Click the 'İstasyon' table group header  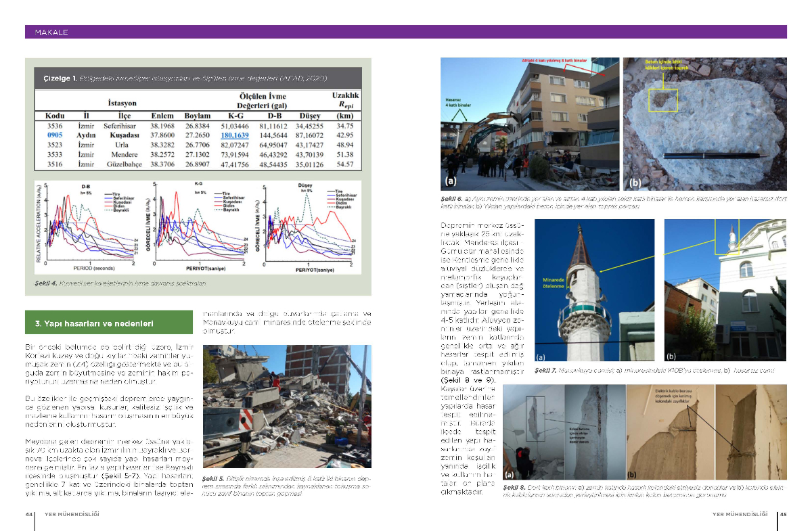pos(122,103)
